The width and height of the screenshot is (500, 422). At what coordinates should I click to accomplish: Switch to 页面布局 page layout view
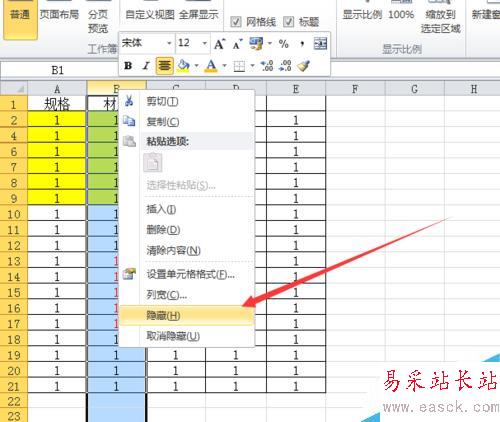tap(59, 15)
